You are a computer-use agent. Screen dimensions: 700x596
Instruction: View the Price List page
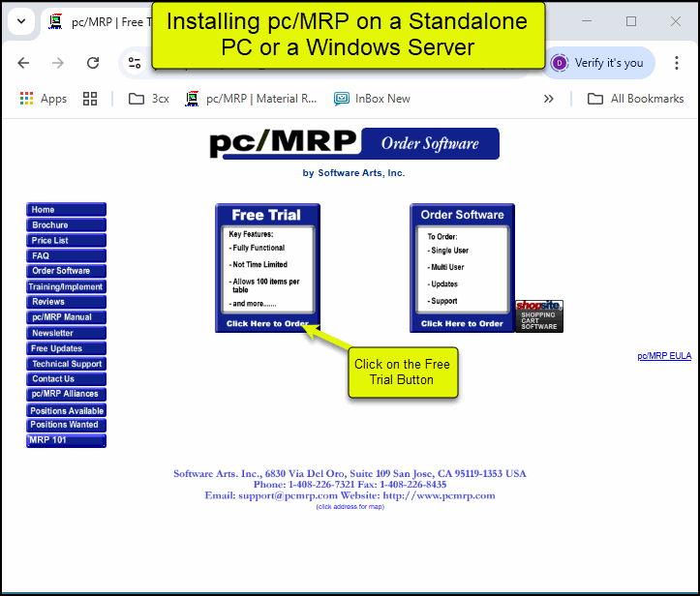pyautogui.click(x=66, y=241)
